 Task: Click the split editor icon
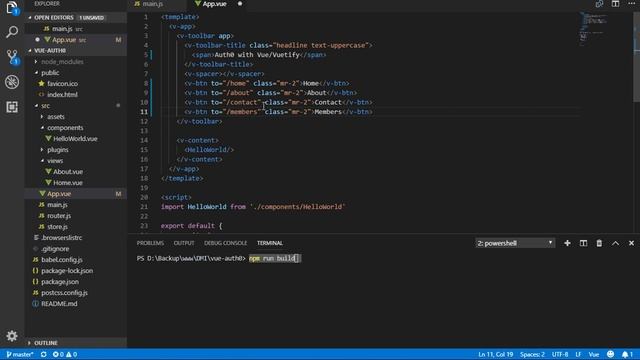[x=615, y=4]
